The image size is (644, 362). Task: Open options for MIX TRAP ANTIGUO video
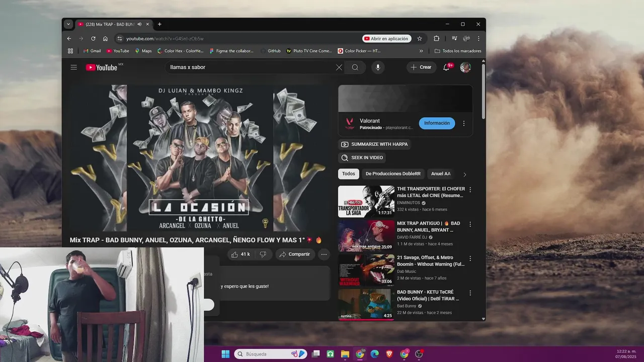[x=470, y=224]
